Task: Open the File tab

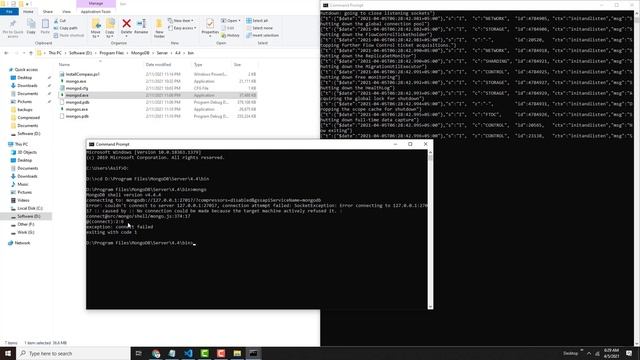Action: coord(9,12)
